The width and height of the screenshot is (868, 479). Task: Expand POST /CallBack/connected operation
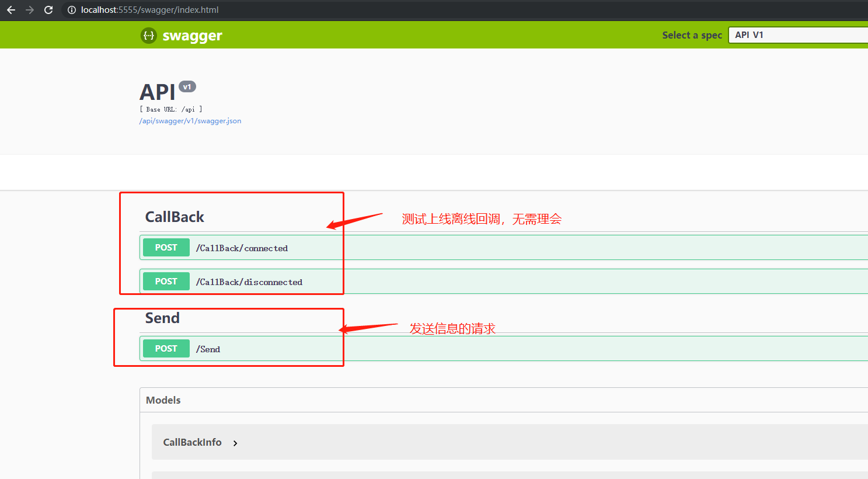coord(504,248)
